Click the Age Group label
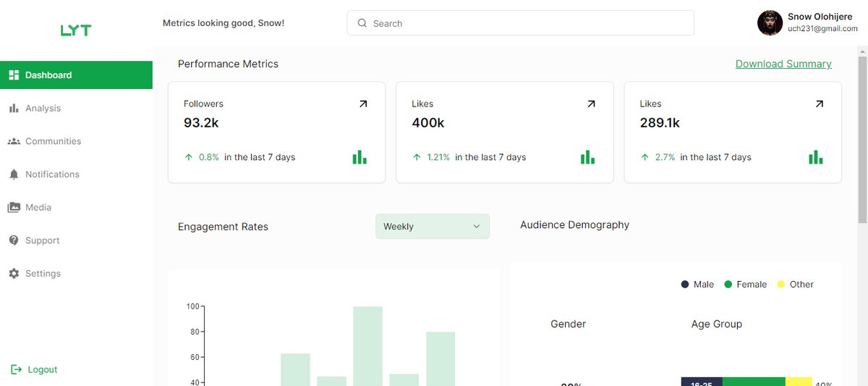Viewport: 868px width, 386px height. (717, 324)
